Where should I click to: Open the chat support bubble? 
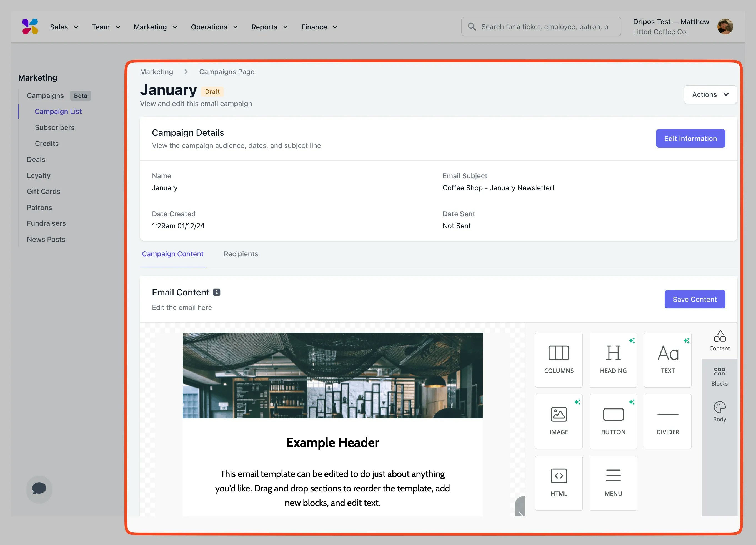pos(39,489)
